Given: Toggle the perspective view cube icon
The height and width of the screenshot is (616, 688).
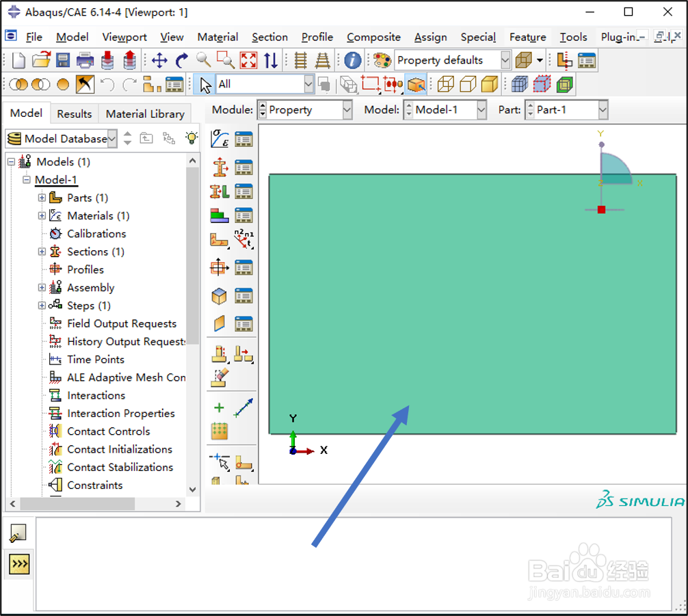Looking at the screenshot, I should (x=523, y=60).
